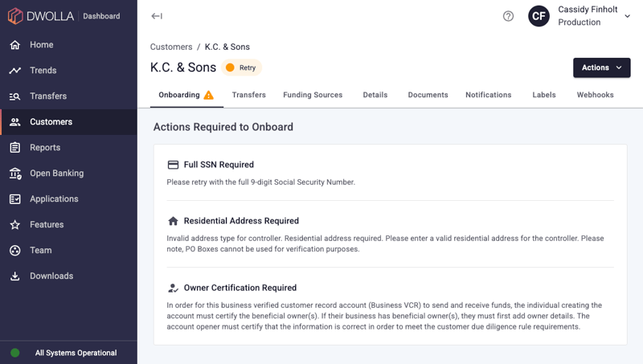This screenshot has height=364, width=643.
Task: Click the Features star icon
Action: coord(15,225)
